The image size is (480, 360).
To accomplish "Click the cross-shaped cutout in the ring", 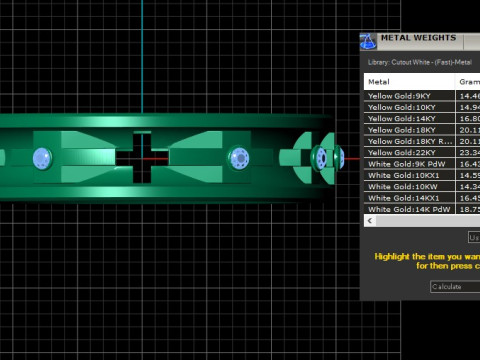I will tap(142, 158).
